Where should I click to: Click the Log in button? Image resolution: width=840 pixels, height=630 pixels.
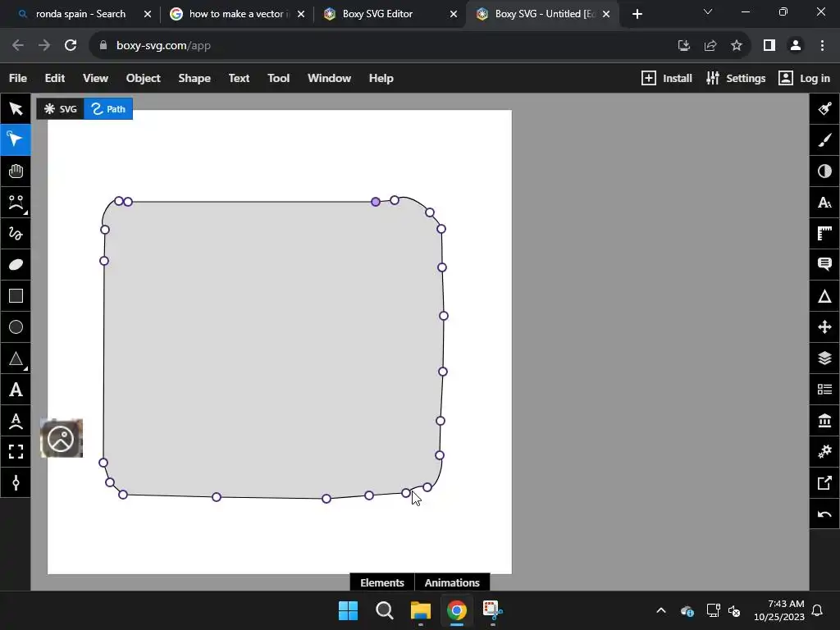804,78
